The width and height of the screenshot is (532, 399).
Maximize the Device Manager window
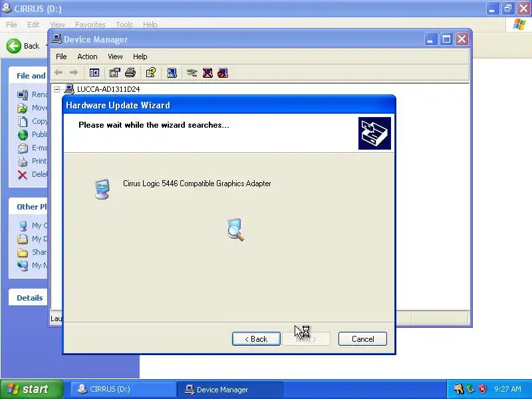(446, 39)
